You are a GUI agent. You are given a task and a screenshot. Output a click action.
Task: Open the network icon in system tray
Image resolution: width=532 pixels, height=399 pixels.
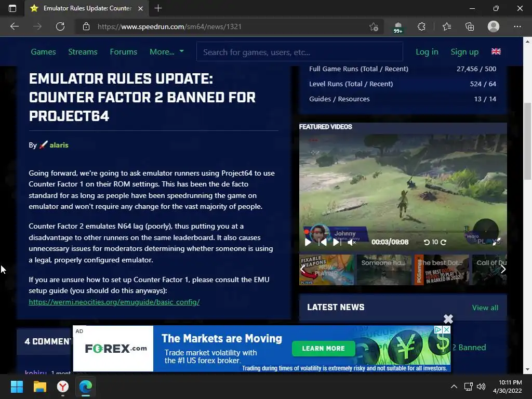coord(469,387)
